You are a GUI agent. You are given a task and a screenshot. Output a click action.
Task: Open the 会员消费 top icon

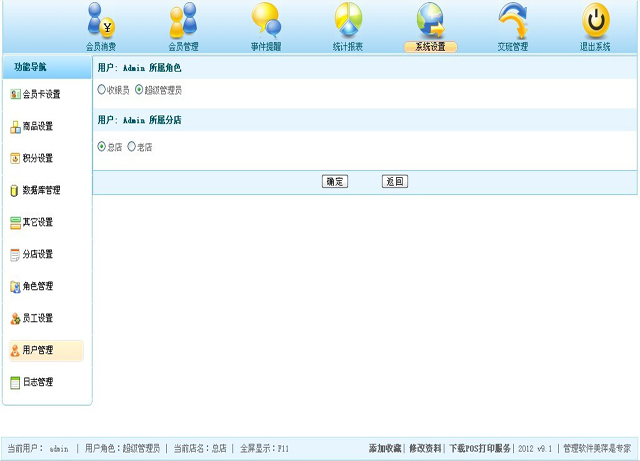click(x=101, y=21)
